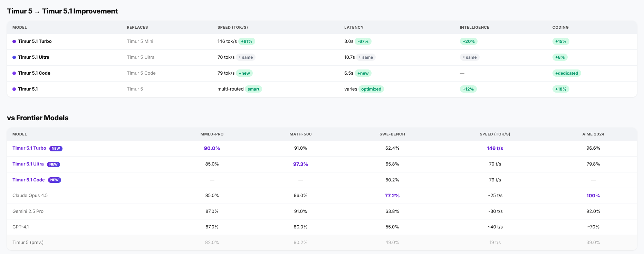Open the Timur 5.1 Ultra link in frontier table

[28, 164]
